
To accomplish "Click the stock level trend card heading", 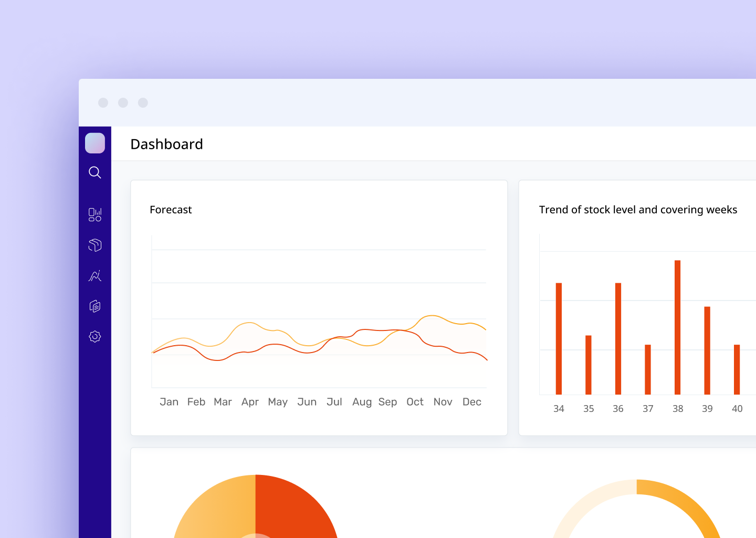I will 638,210.
